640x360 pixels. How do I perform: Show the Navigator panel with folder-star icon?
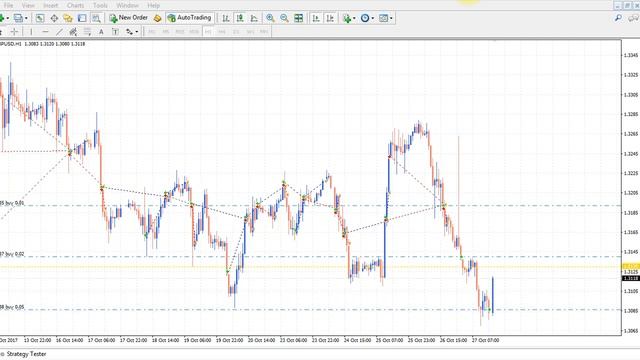click(x=68, y=18)
